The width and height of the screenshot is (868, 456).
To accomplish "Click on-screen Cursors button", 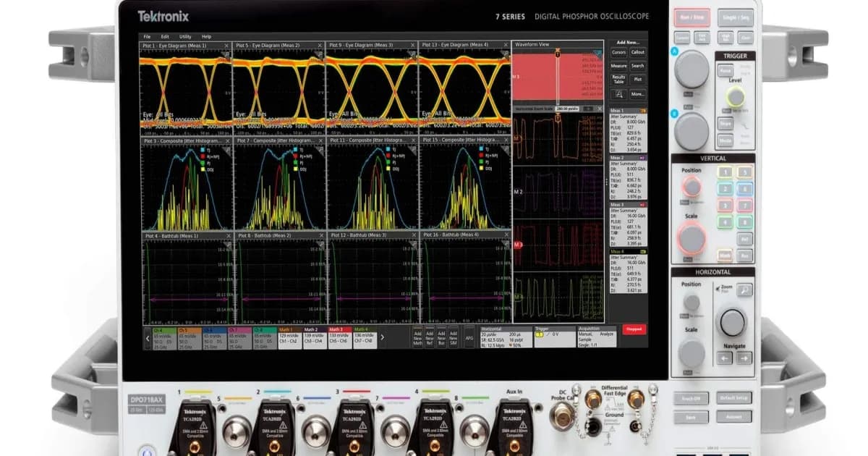I will coord(618,52).
